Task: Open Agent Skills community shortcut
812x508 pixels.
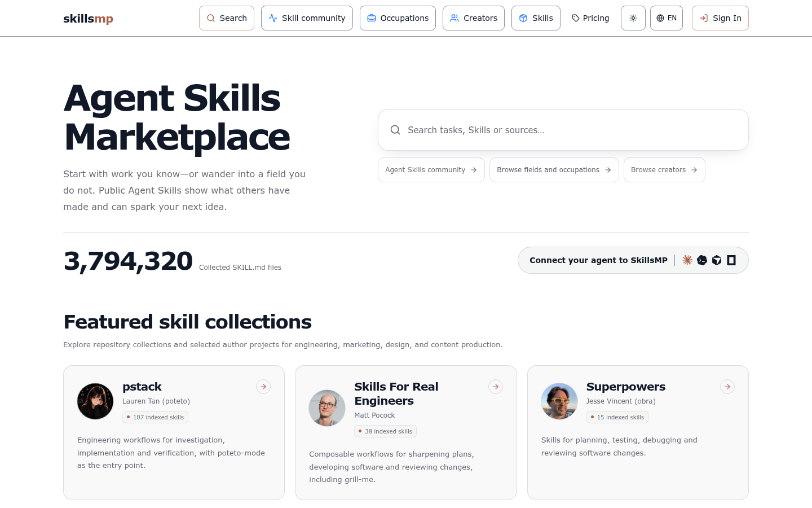Action: click(431, 170)
